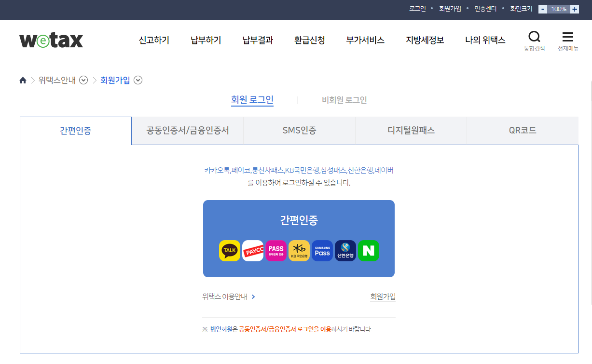Click the blue 회원가입 breadcrumb text
This screenshot has width=592, height=364.
(115, 81)
